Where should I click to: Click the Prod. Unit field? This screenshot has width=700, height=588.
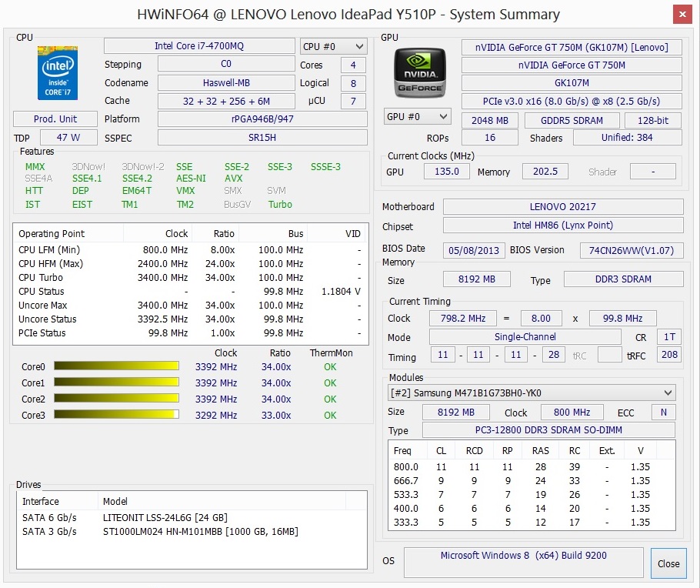point(55,119)
